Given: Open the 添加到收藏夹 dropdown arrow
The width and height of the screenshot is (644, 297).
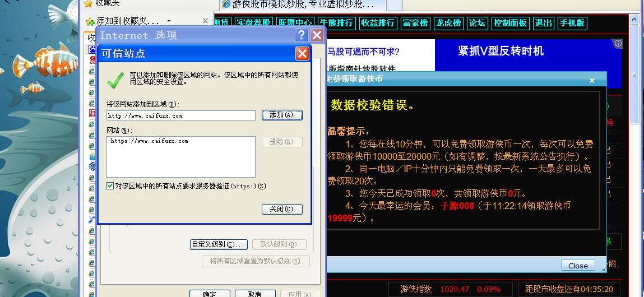Looking at the screenshot, I should point(169,21).
